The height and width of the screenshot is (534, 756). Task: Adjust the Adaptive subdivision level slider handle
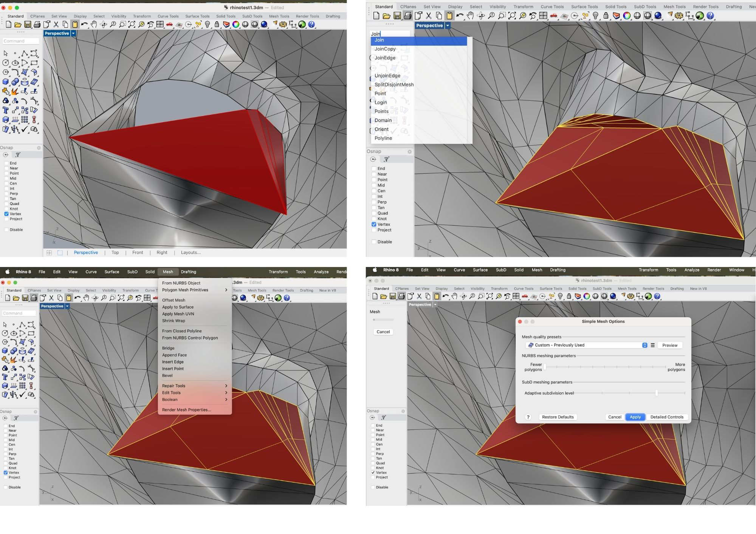click(x=656, y=393)
